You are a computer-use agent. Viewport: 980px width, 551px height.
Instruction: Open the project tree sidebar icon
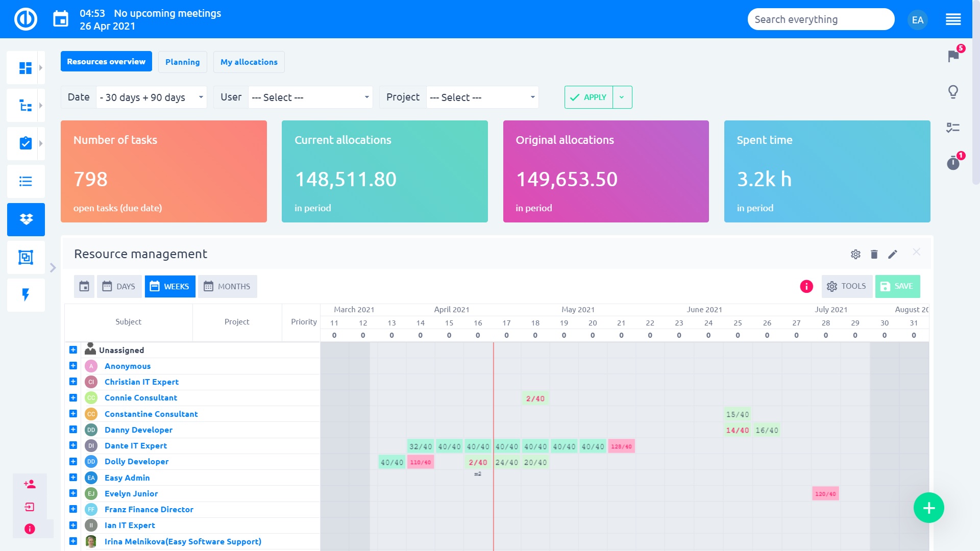[25, 106]
